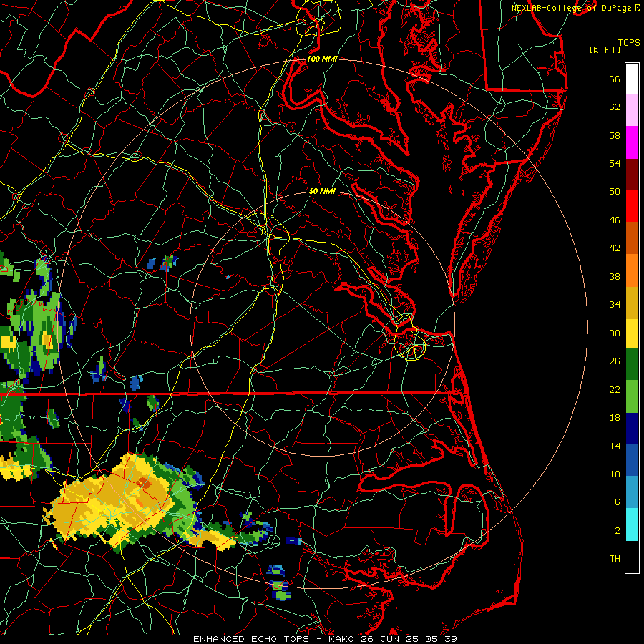
Task: Click the '10' legend value
Action: (615, 474)
